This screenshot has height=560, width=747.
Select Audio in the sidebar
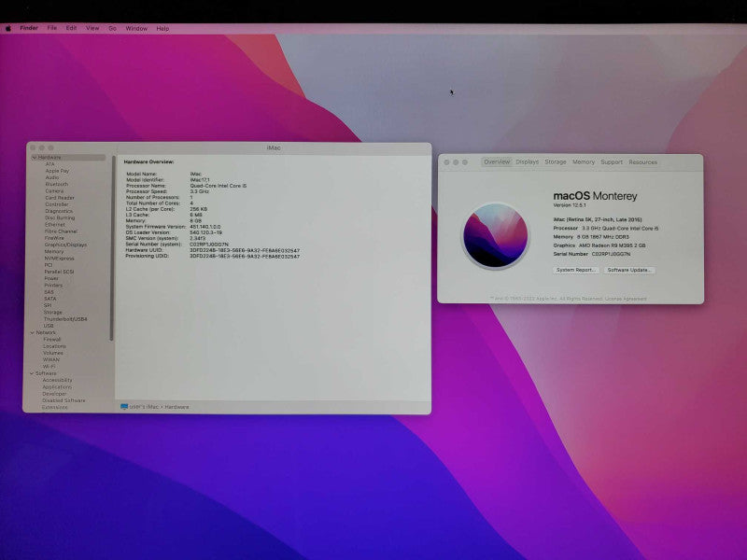(x=52, y=177)
